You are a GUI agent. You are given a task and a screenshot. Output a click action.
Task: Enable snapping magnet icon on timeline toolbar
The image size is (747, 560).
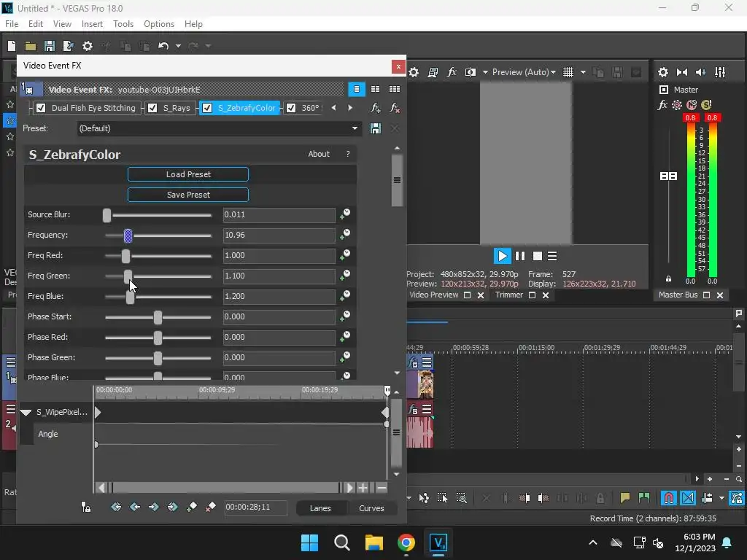[668, 498]
